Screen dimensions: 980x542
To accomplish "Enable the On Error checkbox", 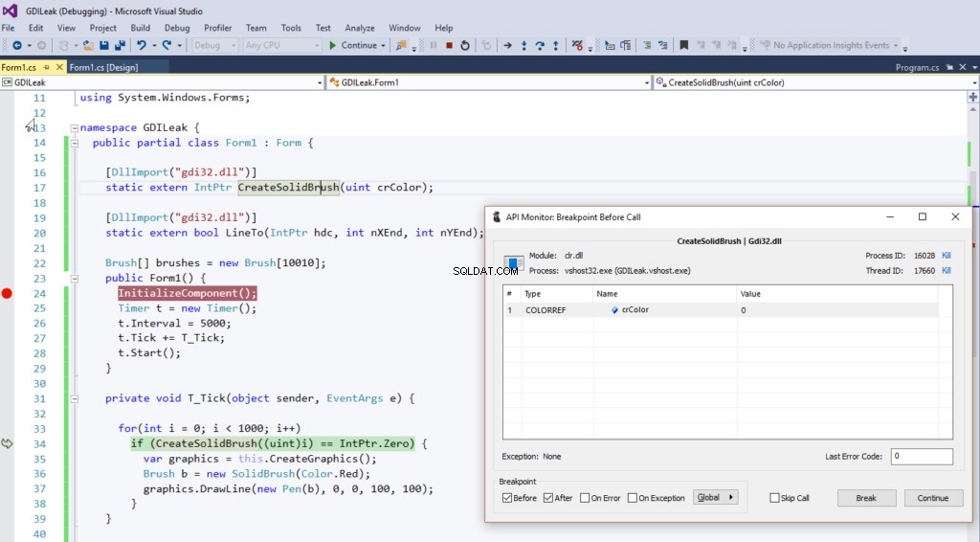I will click(585, 498).
